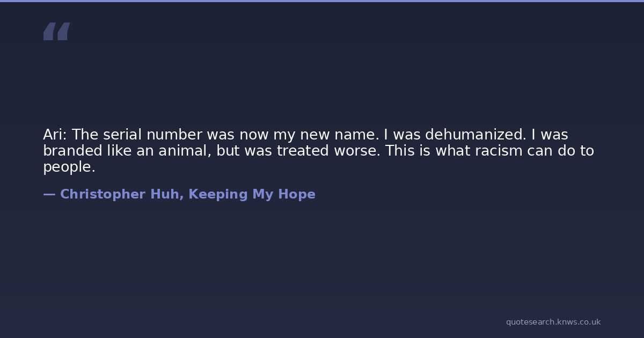Click the word "branded" in the quote

72,151
